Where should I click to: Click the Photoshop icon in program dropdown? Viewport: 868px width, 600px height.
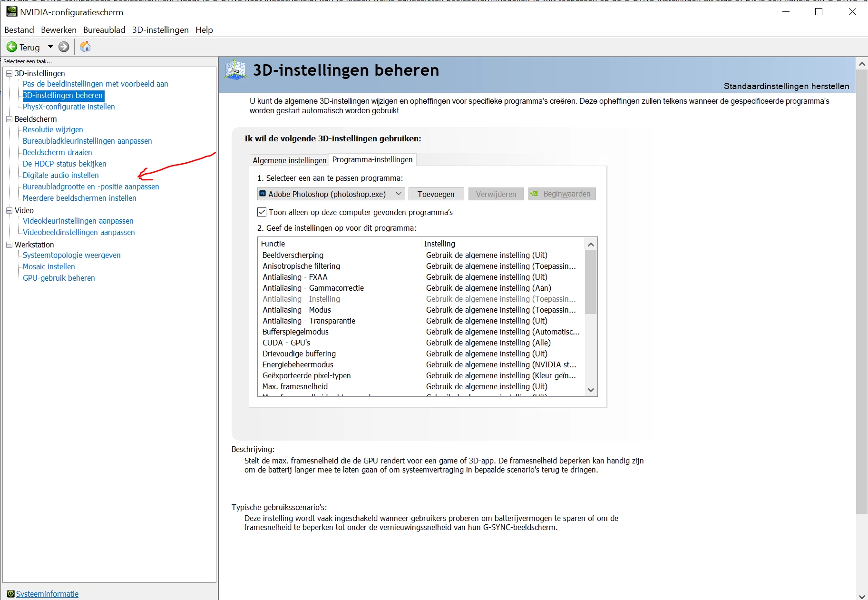tap(263, 194)
